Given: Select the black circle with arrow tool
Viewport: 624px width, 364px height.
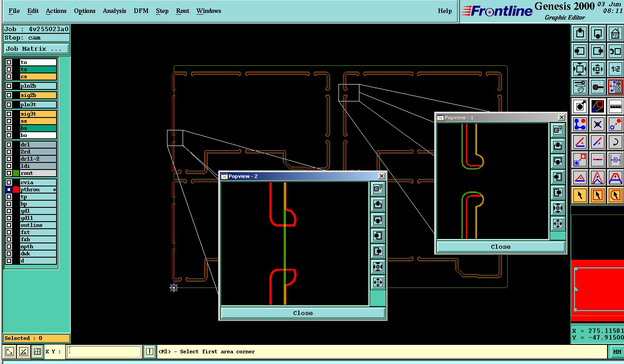Looking at the screenshot, I should [579, 106].
